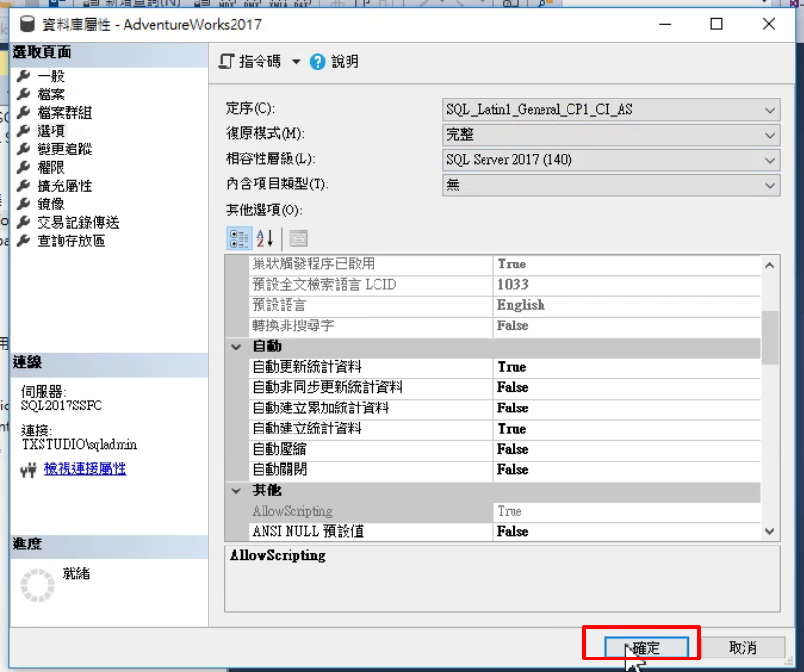Image resolution: width=804 pixels, height=672 pixels.
Task: Open the 定序 collation dropdown
Action: click(x=611, y=110)
